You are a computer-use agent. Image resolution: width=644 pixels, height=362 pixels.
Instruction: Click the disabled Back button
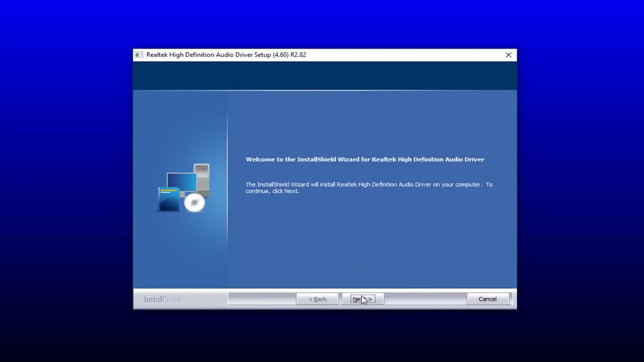click(x=317, y=299)
